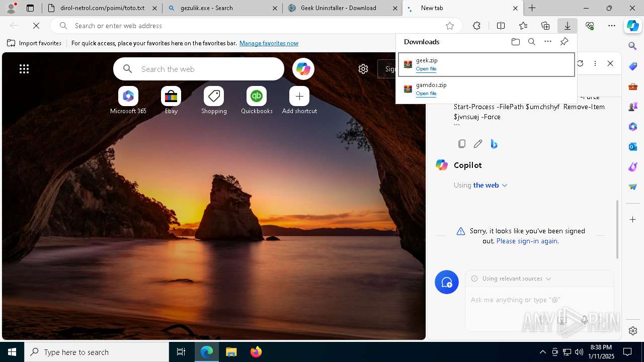Start a new Copilot topic
This screenshot has width=644, height=362.
tap(447, 283)
